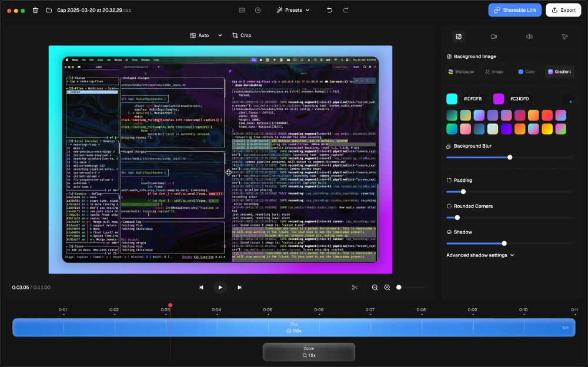Screen dimensions: 588x367
Task: Click the Shareable Link button
Action: tap(514, 10)
